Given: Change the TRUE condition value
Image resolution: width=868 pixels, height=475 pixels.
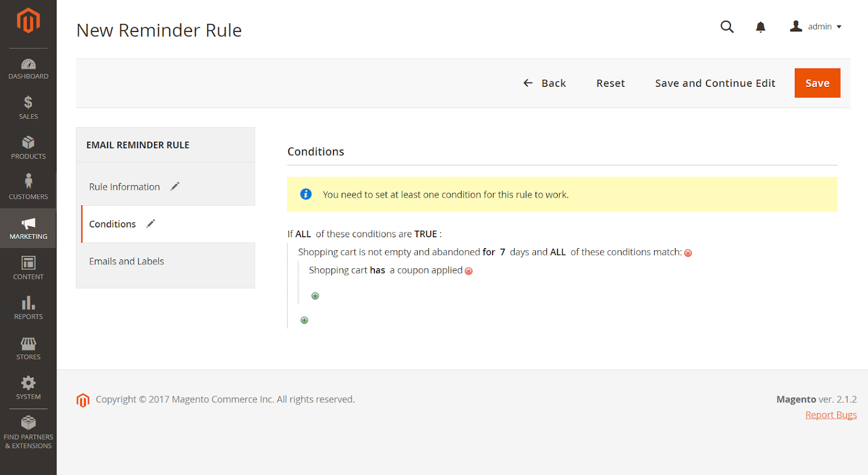Looking at the screenshot, I should [426, 234].
